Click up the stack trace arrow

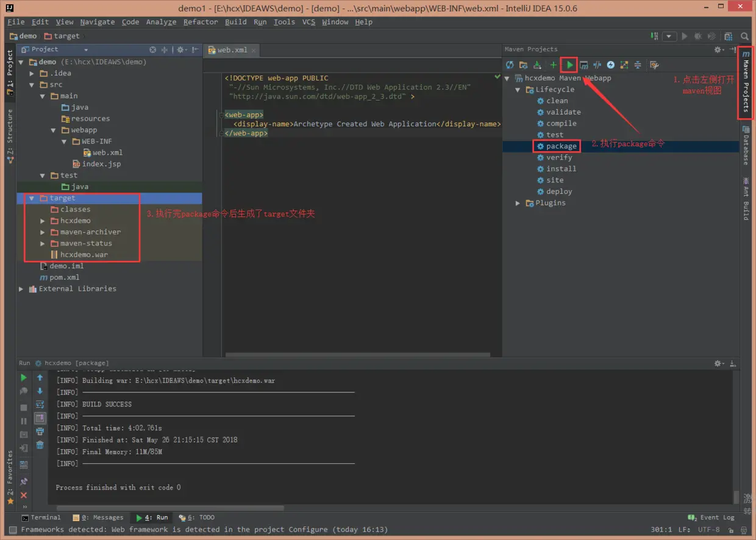pyautogui.click(x=40, y=378)
